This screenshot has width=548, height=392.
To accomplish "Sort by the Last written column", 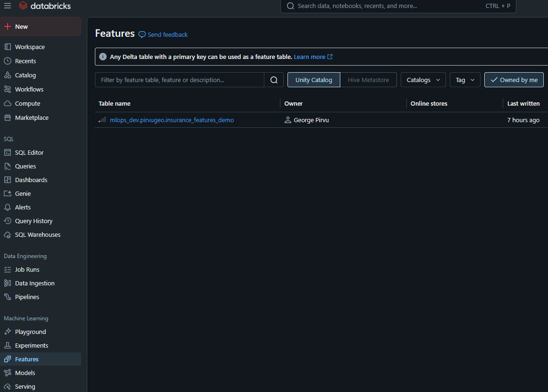I will coord(523,103).
